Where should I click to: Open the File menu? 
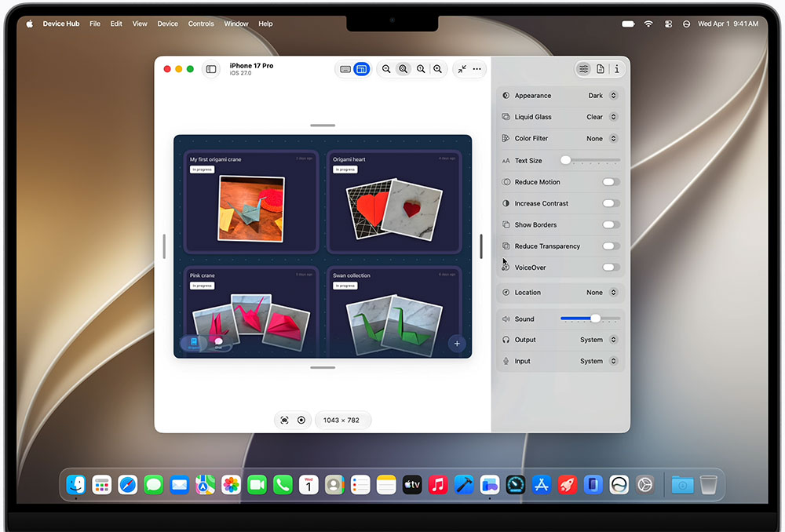(95, 24)
